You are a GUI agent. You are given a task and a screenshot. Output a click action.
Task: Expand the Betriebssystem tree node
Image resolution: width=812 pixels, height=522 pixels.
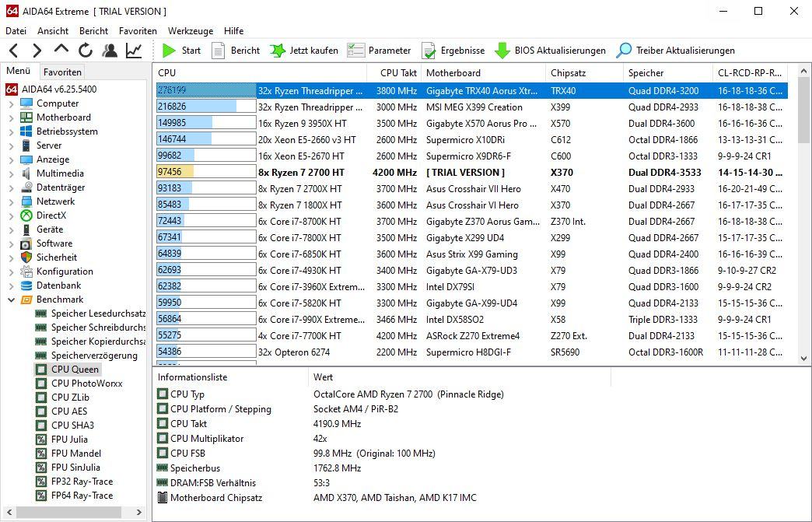tap(12, 131)
